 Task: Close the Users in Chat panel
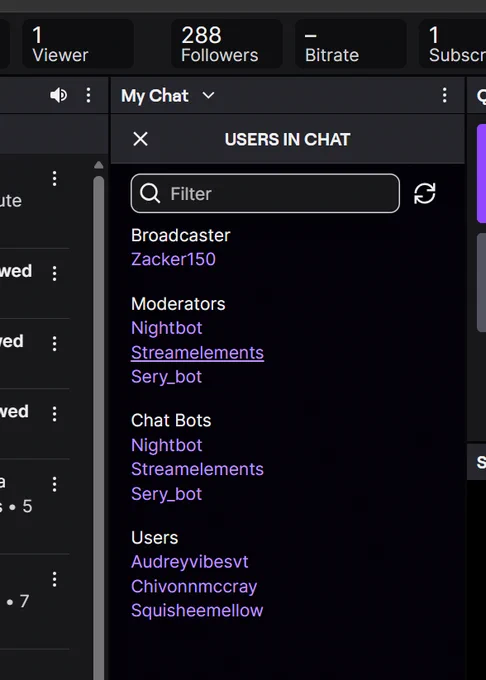140,139
